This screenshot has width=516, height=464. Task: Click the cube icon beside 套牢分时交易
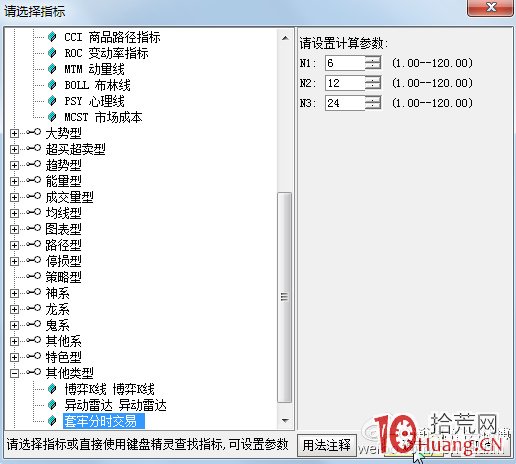pyautogui.click(x=52, y=421)
